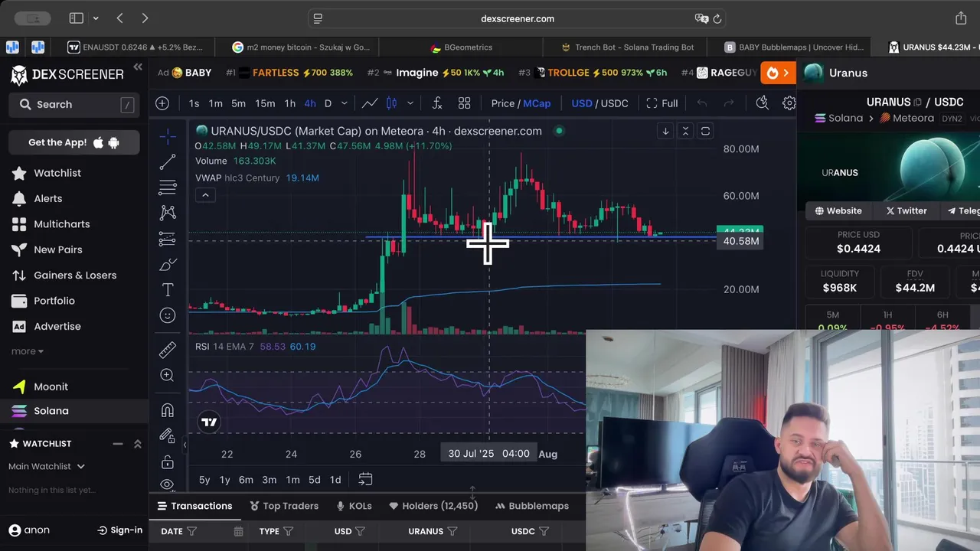Select the trend line drawing tool

tap(167, 161)
